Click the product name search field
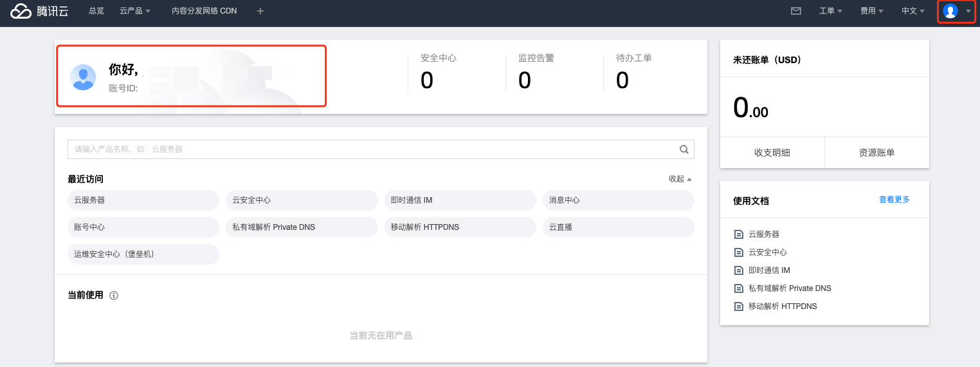This screenshot has height=367, width=980. click(381, 149)
